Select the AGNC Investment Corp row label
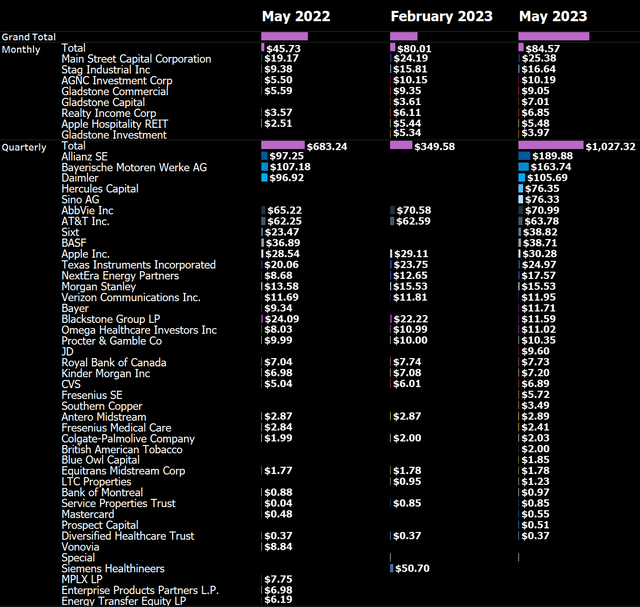This screenshot has width=640, height=607. tap(117, 80)
